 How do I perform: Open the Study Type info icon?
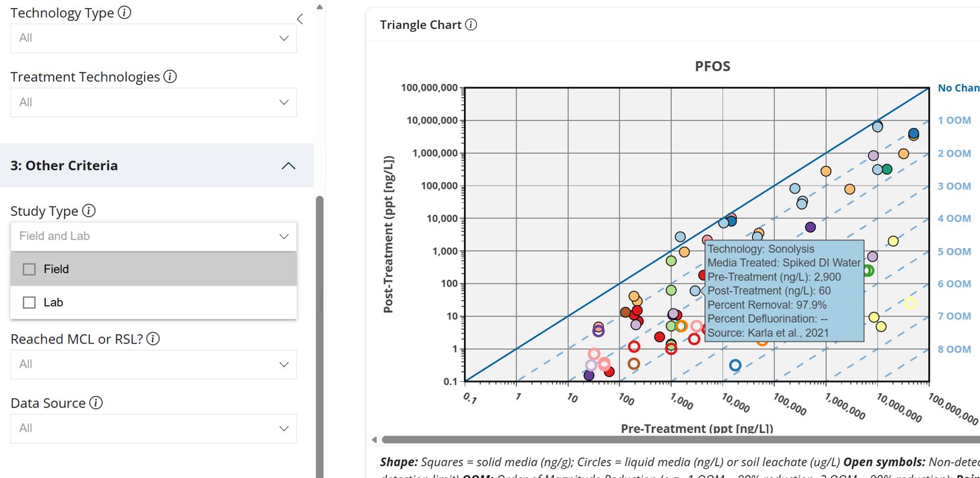(x=89, y=211)
